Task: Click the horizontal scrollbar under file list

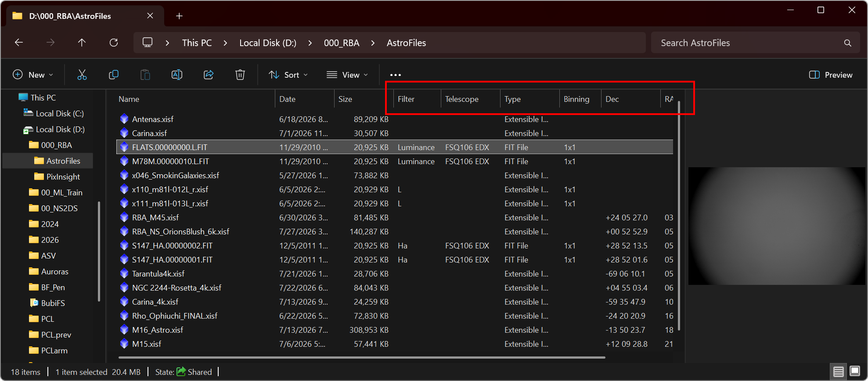Action: (362, 357)
